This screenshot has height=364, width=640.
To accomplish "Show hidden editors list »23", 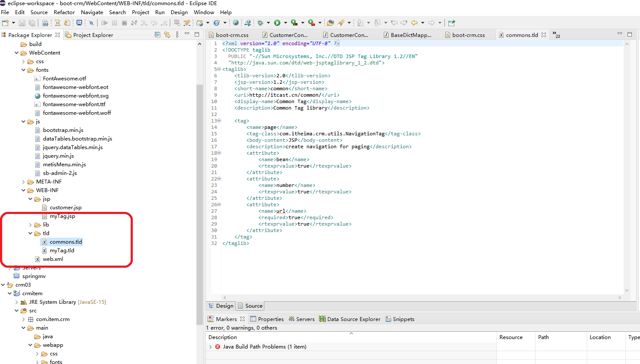I will (556, 35).
